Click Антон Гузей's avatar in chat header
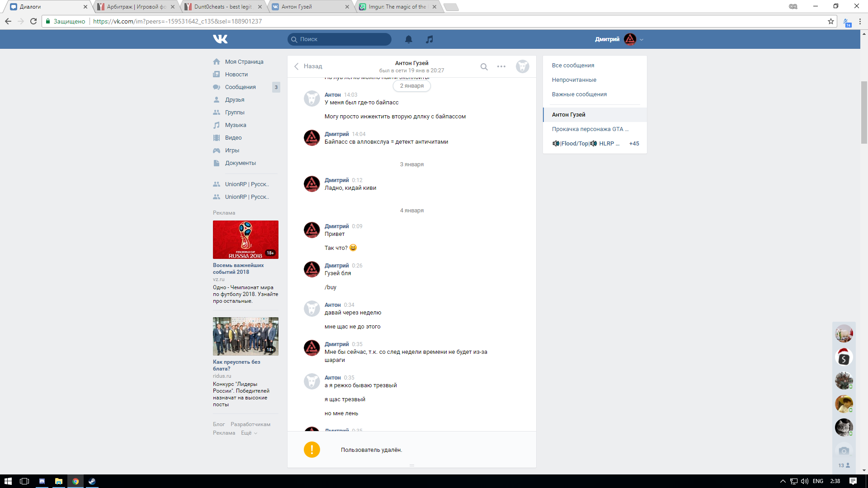 [x=523, y=66]
